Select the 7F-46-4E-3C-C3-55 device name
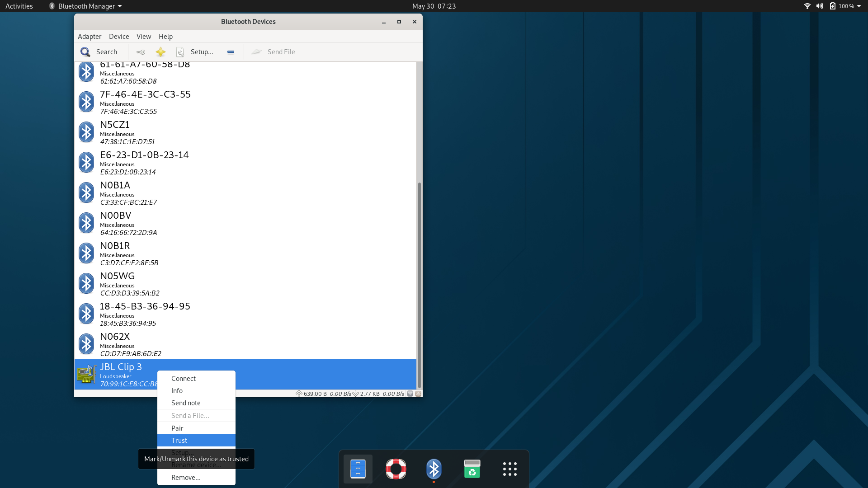The width and height of the screenshot is (868, 488). [x=145, y=94]
